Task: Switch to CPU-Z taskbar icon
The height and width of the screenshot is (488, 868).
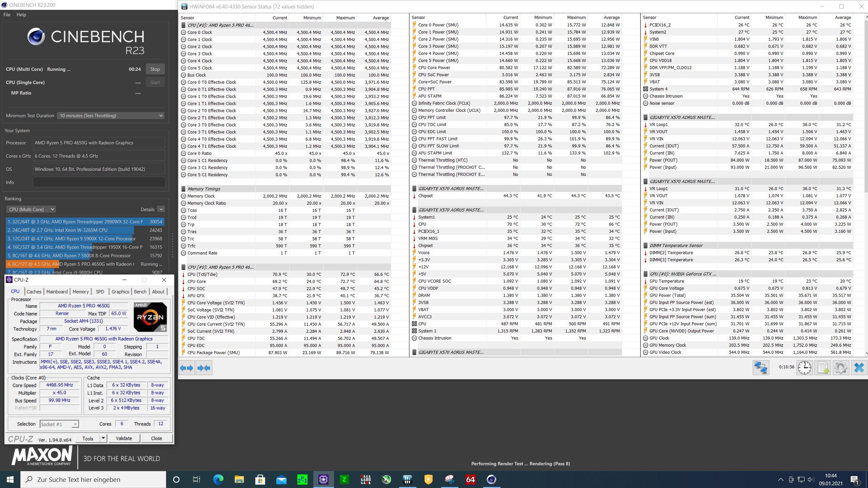Action: pyautogui.click(x=323, y=480)
